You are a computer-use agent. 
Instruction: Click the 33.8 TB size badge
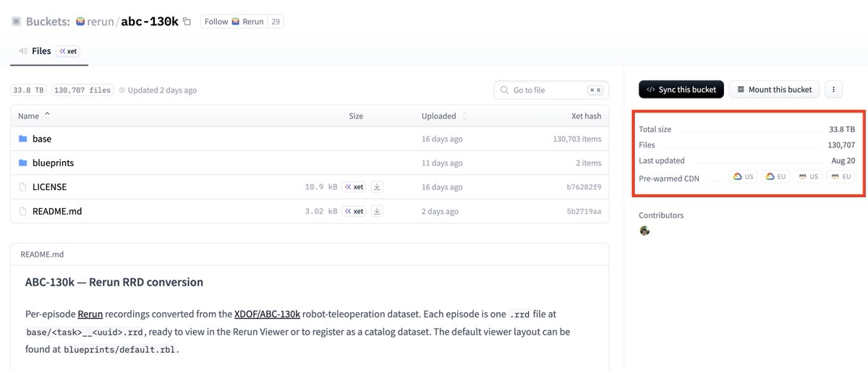click(x=29, y=90)
